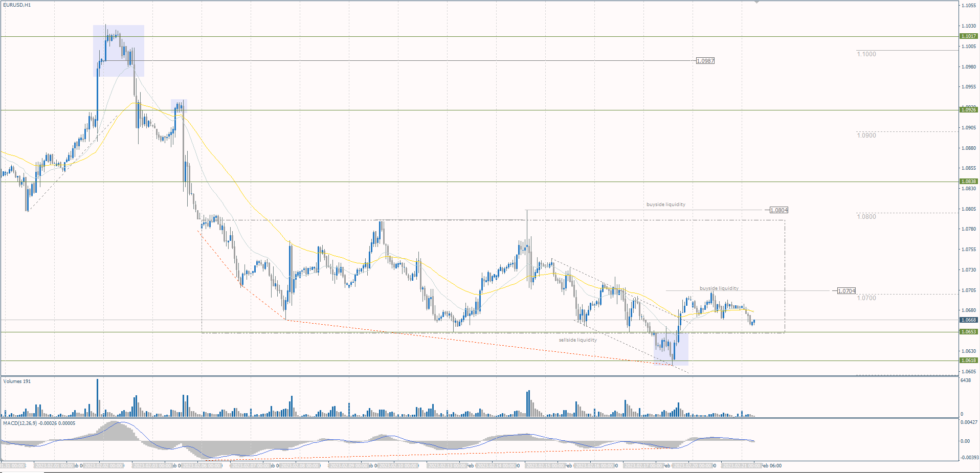The image size is (980, 473).
Task: Click the 2023.02.15 00:00 date marker
Action: tap(545, 466)
